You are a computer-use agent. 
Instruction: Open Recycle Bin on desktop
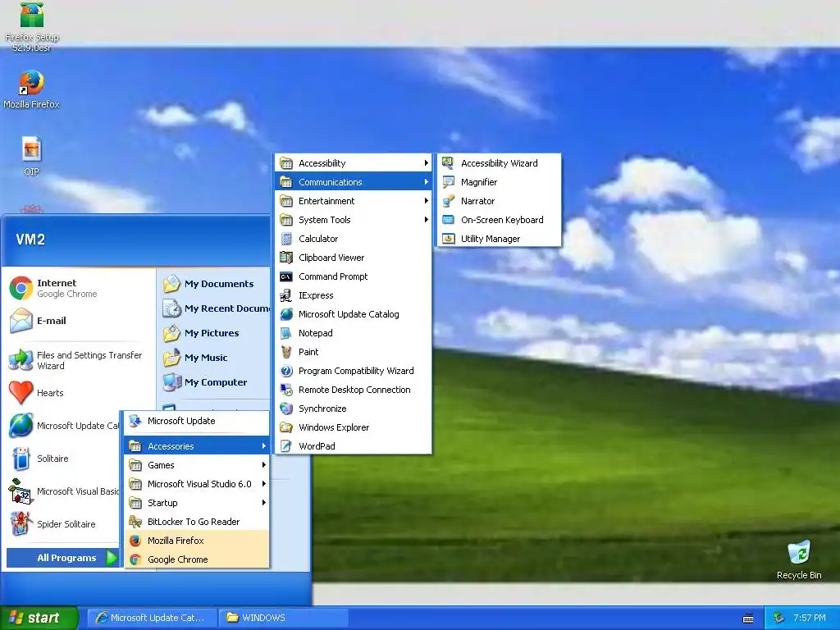point(799,559)
